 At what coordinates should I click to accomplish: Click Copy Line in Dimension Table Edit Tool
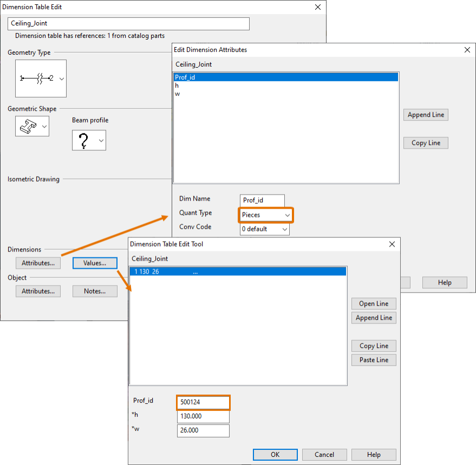[374, 346]
